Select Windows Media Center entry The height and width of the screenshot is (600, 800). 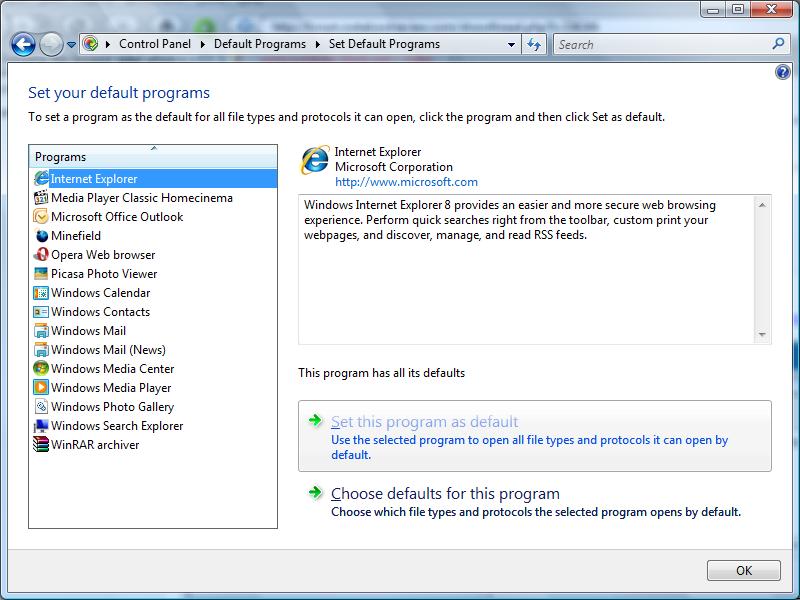pyautogui.click(x=112, y=368)
